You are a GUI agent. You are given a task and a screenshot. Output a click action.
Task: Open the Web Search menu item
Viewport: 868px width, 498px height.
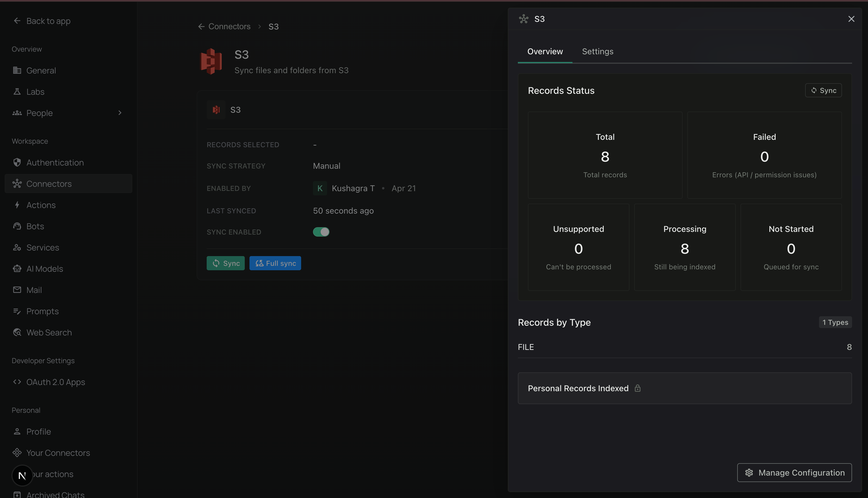[x=68, y=332]
